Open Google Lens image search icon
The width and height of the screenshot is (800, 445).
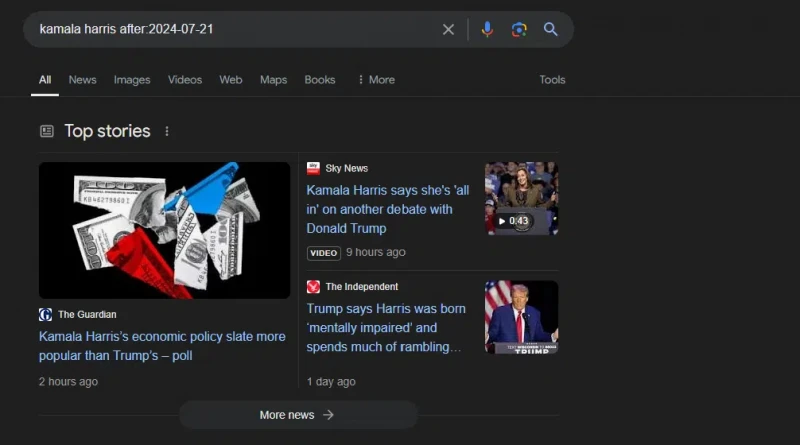pos(519,30)
